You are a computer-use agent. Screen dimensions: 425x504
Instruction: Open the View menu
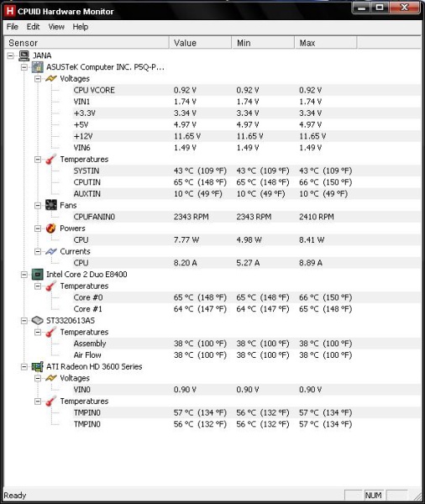[x=56, y=27]
